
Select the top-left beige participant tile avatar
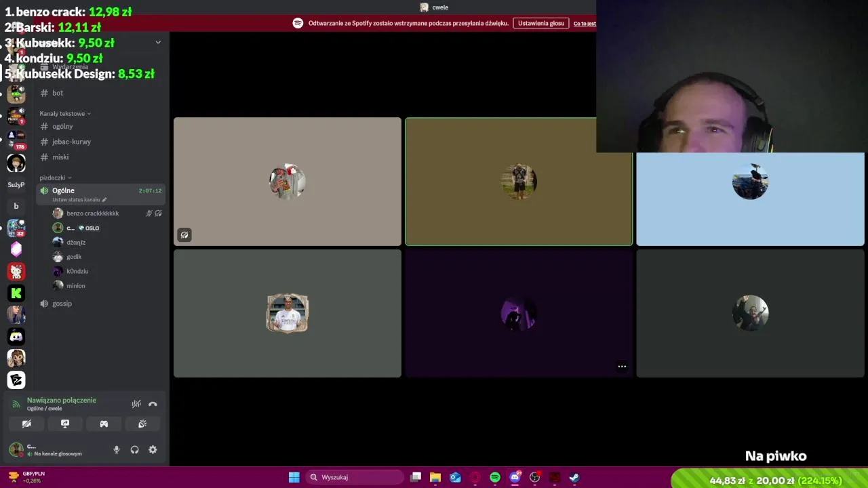288,181
